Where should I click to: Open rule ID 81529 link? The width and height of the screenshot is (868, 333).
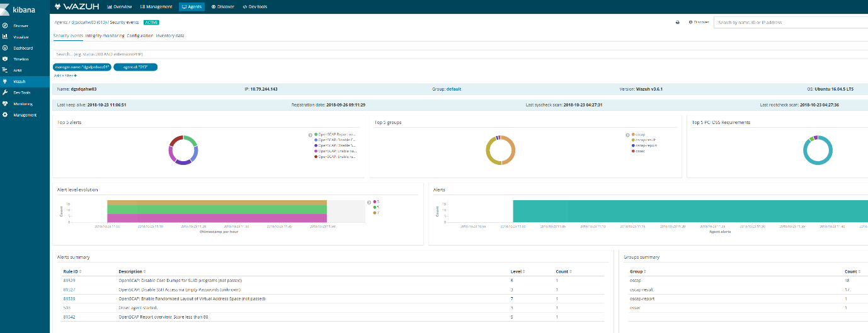(x=69, y=280)
